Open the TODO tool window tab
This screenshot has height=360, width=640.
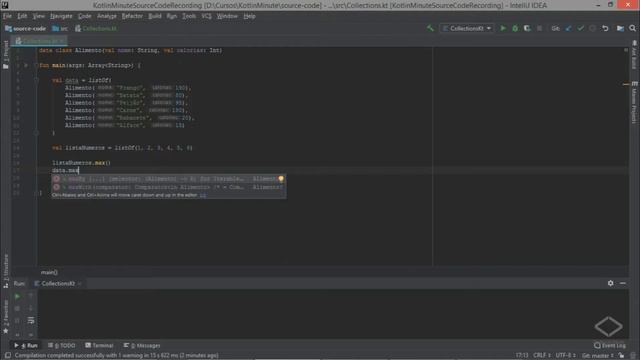62,346
